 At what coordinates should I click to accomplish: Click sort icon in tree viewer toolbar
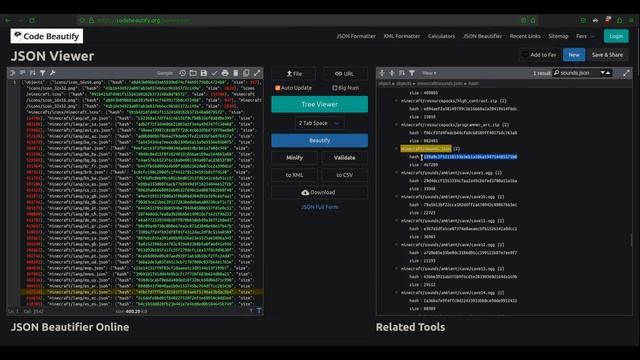[x=402, y=73]
